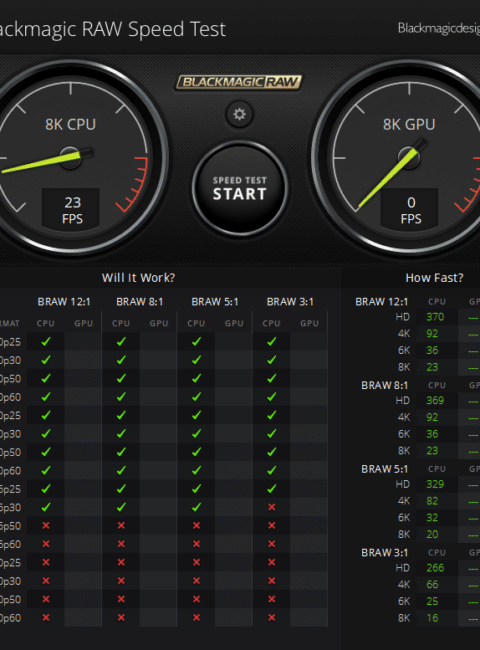Click the red X in BRAW 3:1 p30 row with other checks
The height and width of the screenshot is (650, 480).
(x=272, y=507)
